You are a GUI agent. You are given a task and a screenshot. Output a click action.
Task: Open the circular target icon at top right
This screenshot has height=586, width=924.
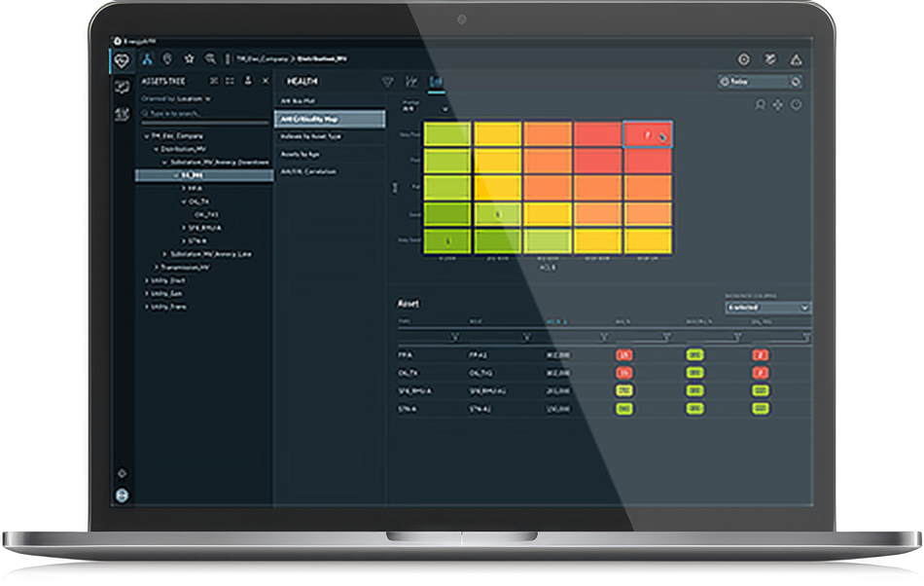pyautogui.click(x=744, y=59)
